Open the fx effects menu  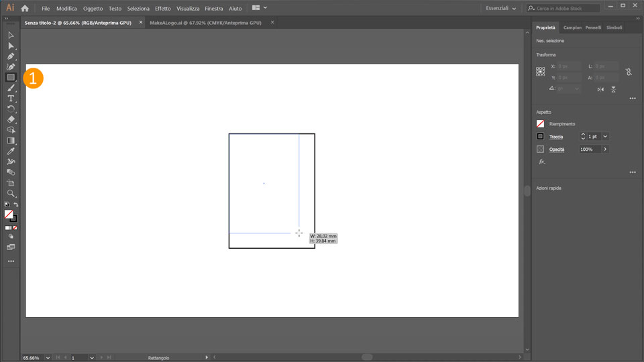tap(542, 162)
